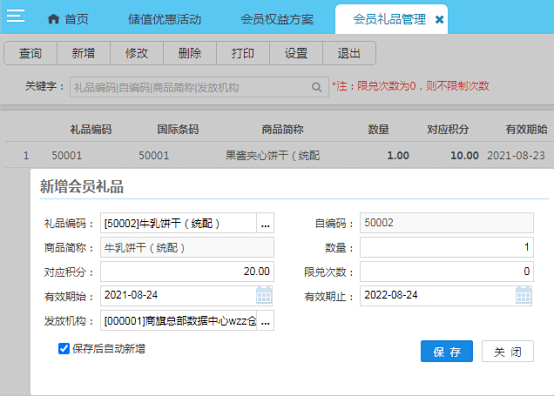Toggle the 保存后自动新增 checkbox

tap(64, 349)
